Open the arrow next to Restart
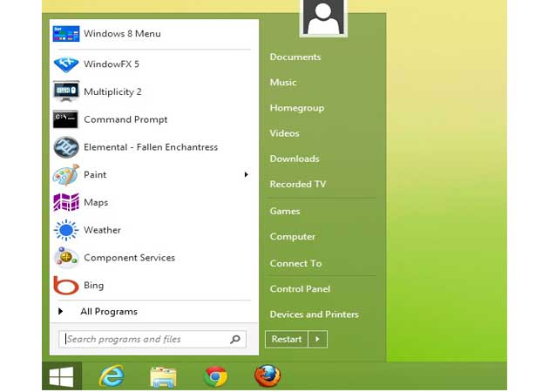This screenshot has width=549, height=392. click(318, 339)
